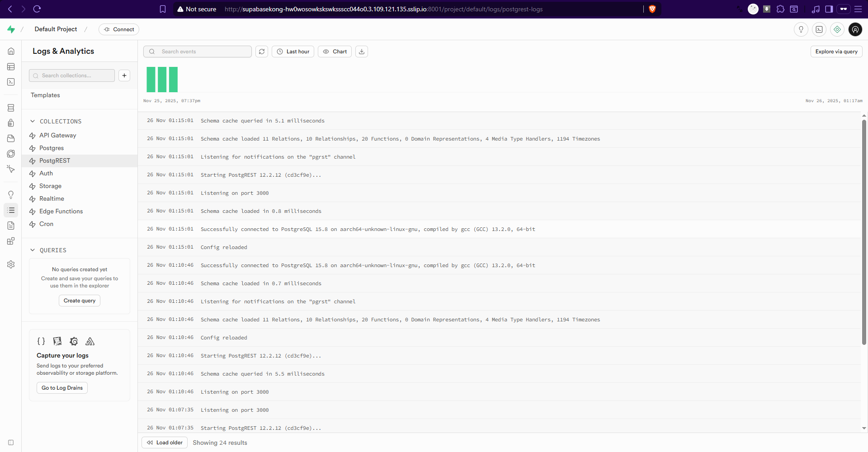The width and height of the screenshot is (868, 452).
Task: Open the Project Home icon in sidebar
Action: [11, 51]
